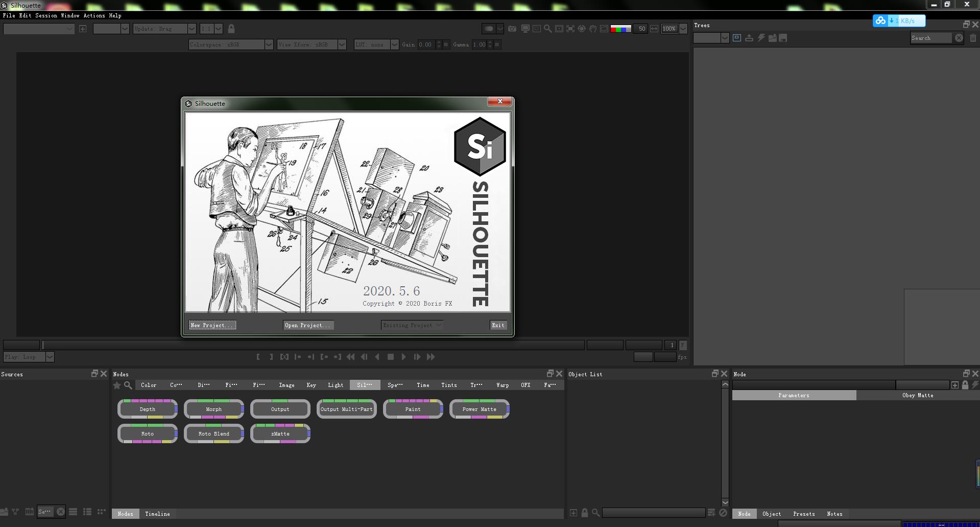Toggle the lock icon in Node panel header
The height and width of the screenshot is (527, 980).
pos(965,385)
